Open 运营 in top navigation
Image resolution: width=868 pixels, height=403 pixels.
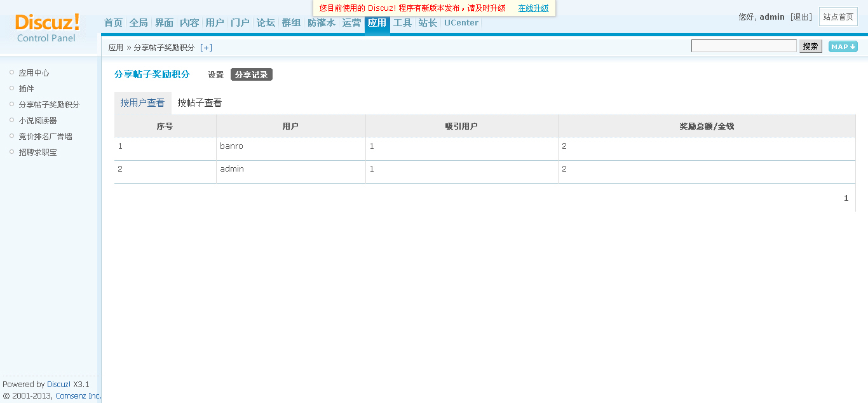pos(351,23)
